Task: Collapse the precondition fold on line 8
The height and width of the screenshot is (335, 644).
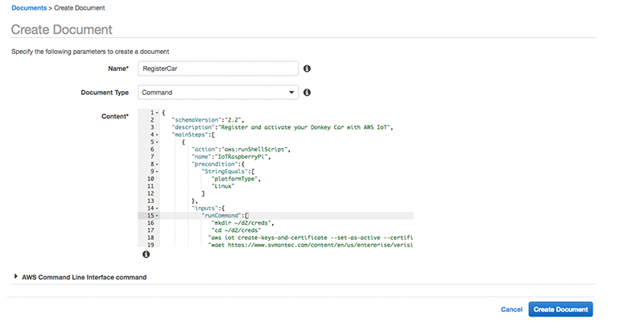Action: tap(157, 164)
